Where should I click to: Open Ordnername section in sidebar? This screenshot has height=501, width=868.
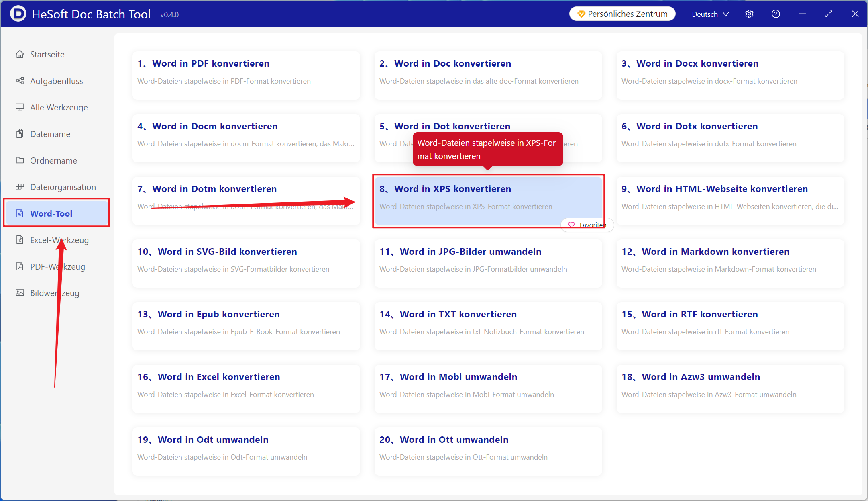pos(56,160)
